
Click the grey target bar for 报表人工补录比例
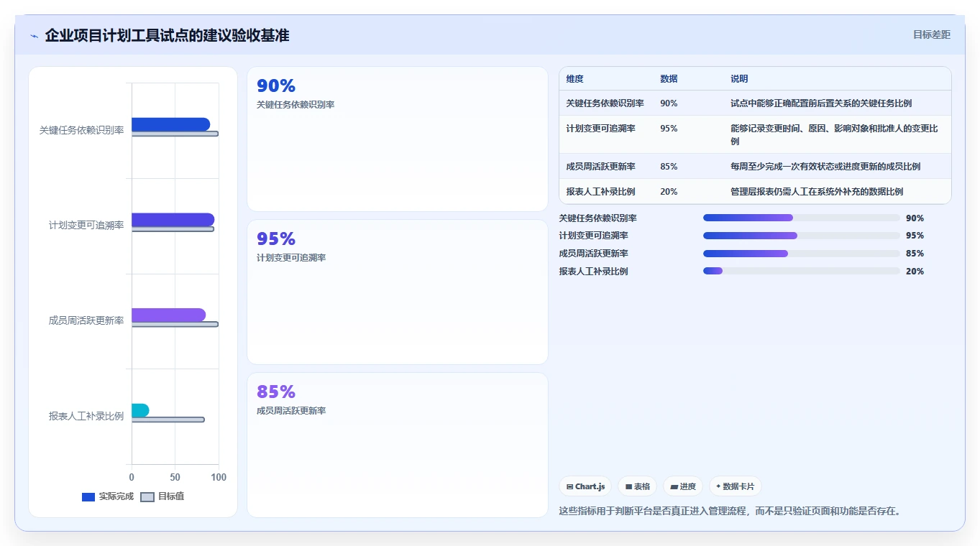pos(168,420)
